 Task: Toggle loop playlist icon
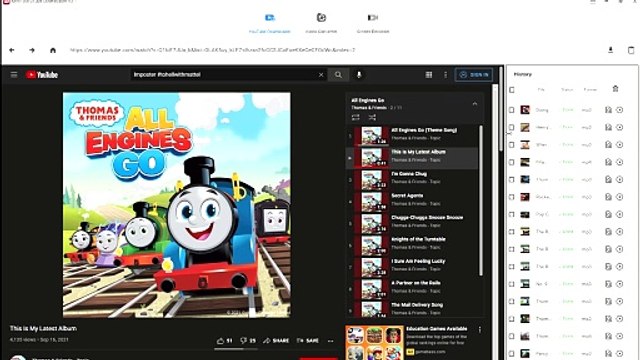tap(356, 118)
